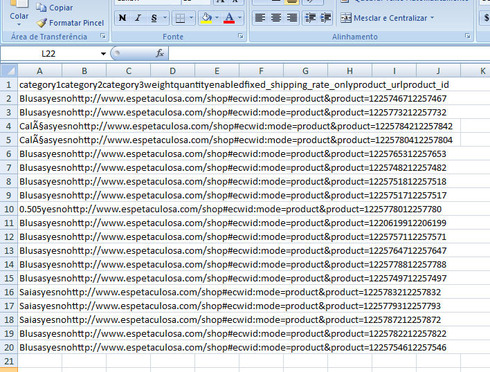The width and height of the screenshot is (490, 372).
Task: Select column C header
Action: point(128,71)
